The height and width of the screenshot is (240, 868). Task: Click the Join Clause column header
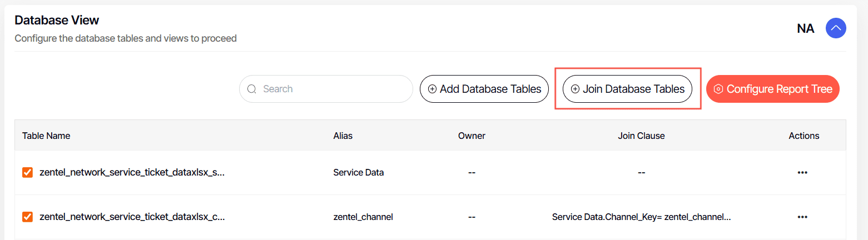point(641,136)
